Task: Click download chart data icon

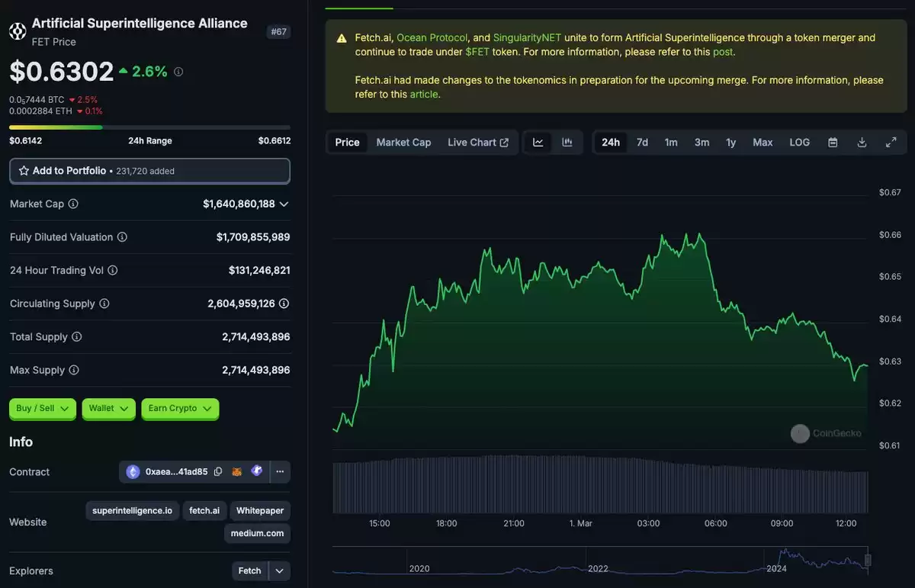Action: tap(862, 143)
